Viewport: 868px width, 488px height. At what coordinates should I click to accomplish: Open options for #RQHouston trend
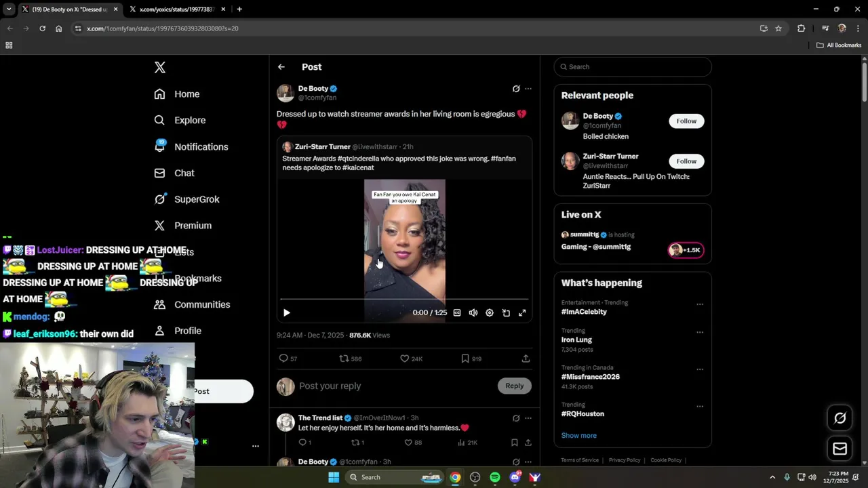[700, 407]
